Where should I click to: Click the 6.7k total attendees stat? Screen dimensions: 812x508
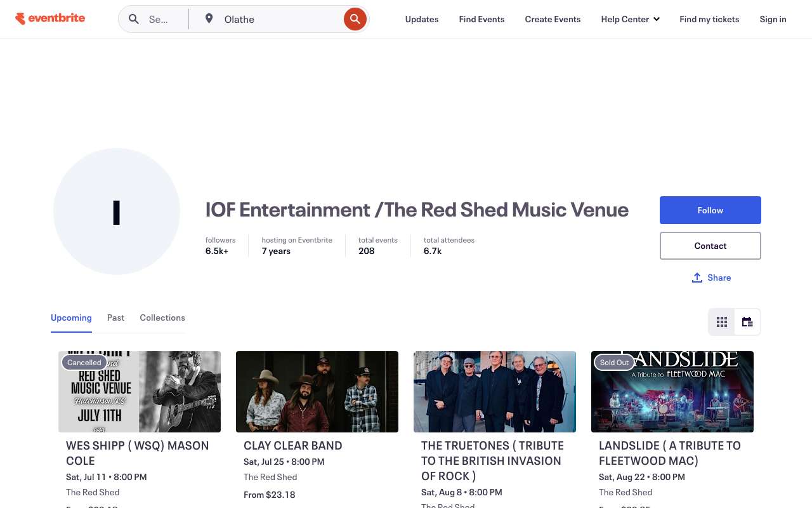click(433, 251)
